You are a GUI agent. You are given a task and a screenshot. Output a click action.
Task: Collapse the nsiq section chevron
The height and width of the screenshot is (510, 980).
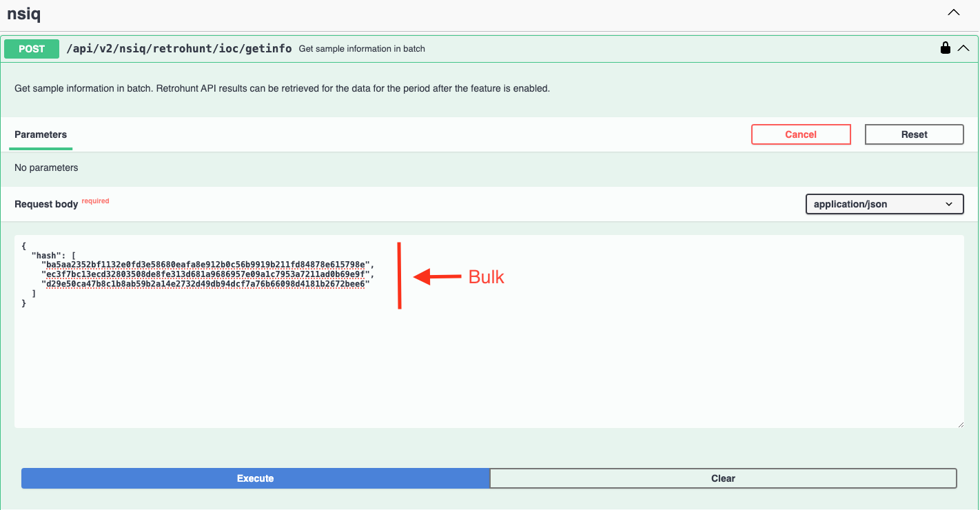pos(954,12)
